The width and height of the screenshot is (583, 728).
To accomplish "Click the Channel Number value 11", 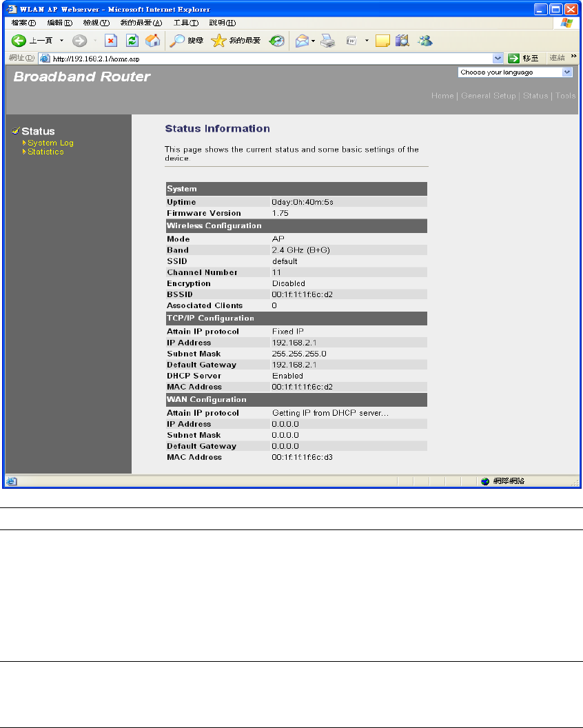I will pyautogui.click(x=276, y=272).
